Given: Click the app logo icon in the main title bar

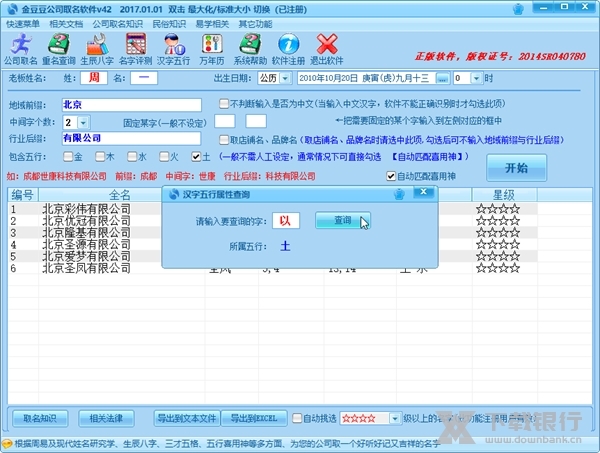Looking at the screenshot, I should click(13, 8).
